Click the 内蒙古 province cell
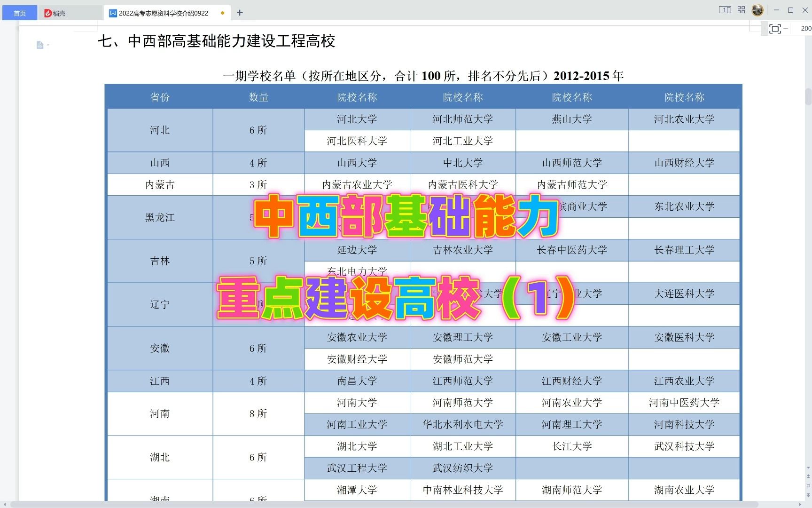Screen dimensions: 812x508 [160, 185]
